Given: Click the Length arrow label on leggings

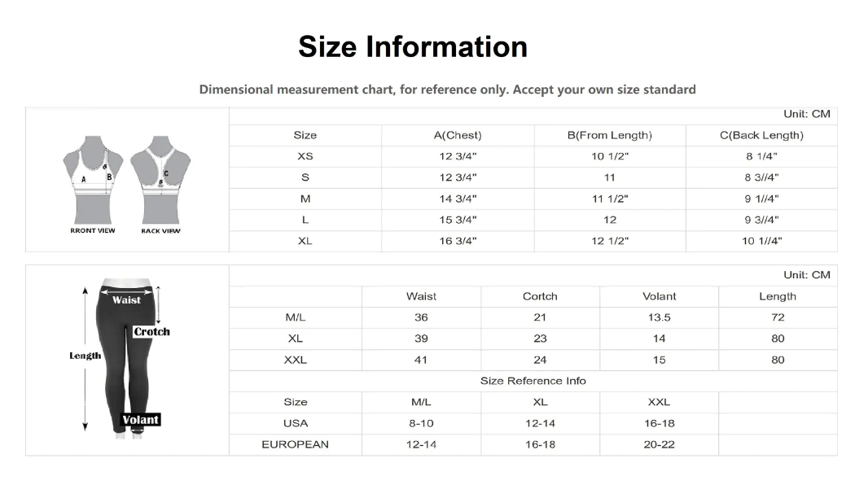Looking at the screenshot, I should coord(85,356).
